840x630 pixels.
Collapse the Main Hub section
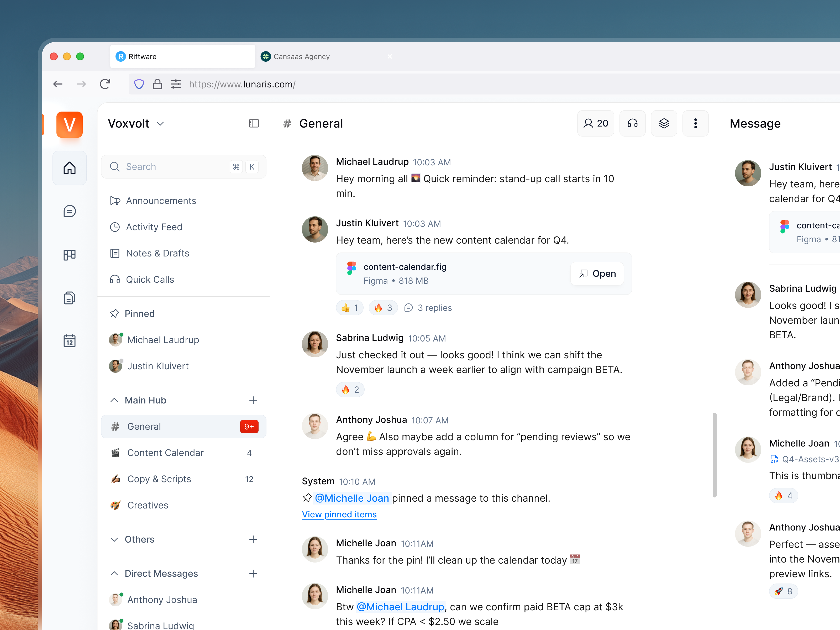tap(114, 400)
